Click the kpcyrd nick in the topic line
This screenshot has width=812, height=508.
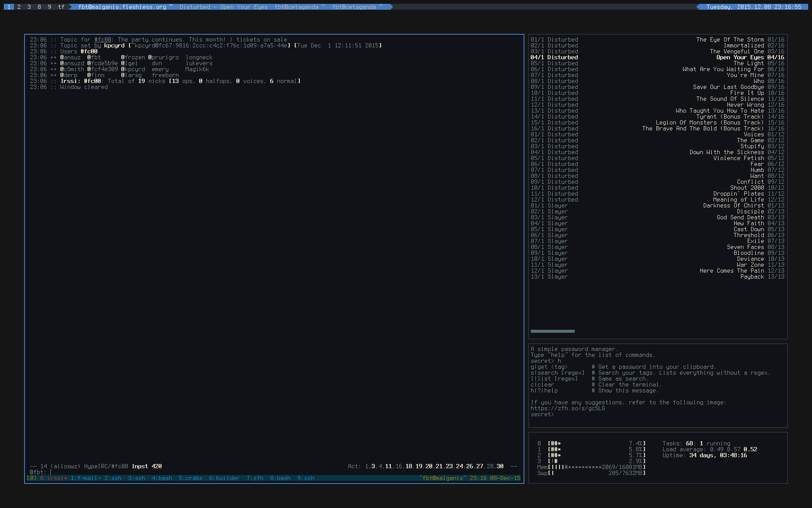tap(114, 45)
